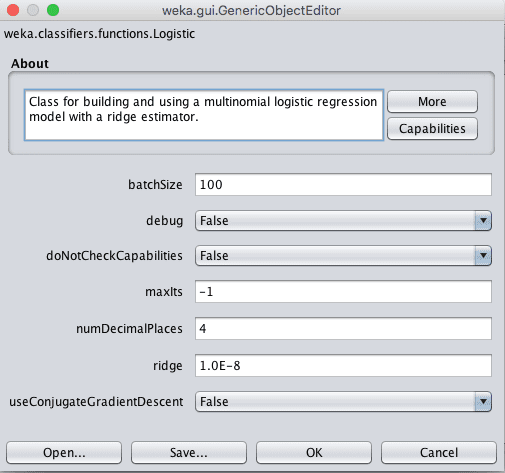The width and height of the screenshot is (505, 473).
Task: Click the numDecimalPlaces label
Action: tap(129, 329)
